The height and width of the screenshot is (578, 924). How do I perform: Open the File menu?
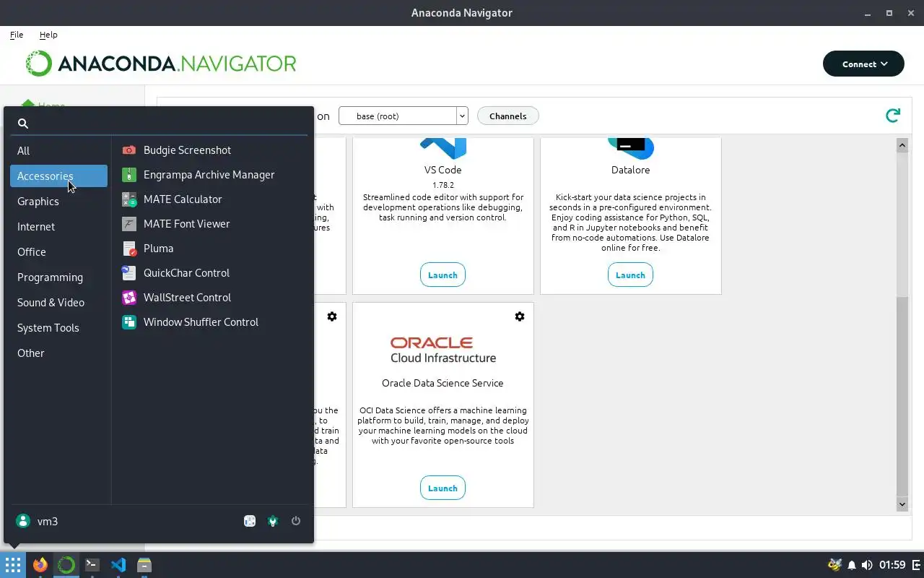[17, 35]
